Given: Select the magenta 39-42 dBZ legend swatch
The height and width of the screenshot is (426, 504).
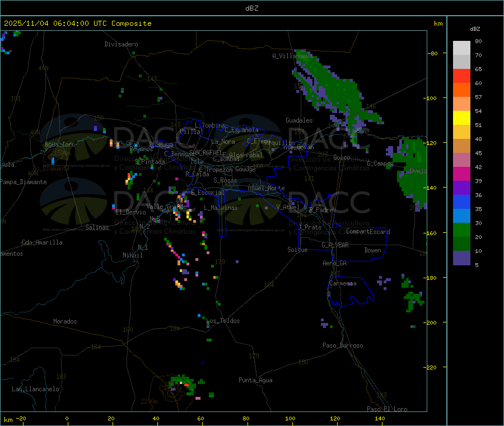Looking at the screenshot, I should [x=461, y=174].
